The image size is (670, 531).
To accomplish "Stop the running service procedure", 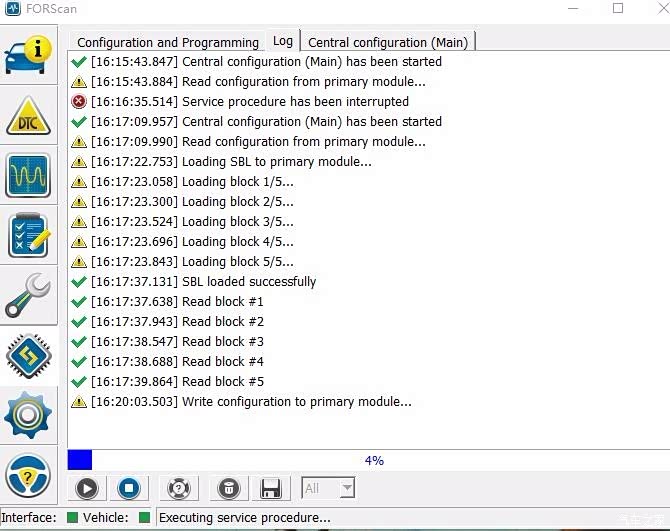I will pos(129,488).
